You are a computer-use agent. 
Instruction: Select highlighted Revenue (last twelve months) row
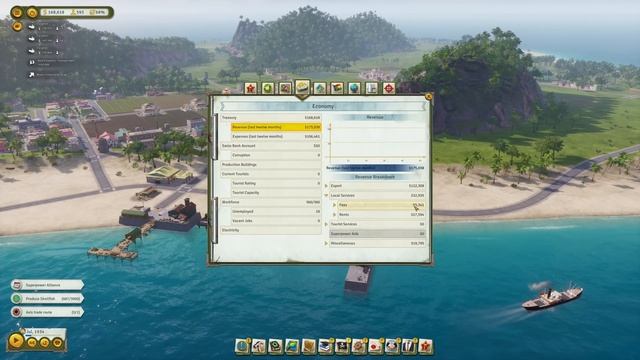[276, 127]
